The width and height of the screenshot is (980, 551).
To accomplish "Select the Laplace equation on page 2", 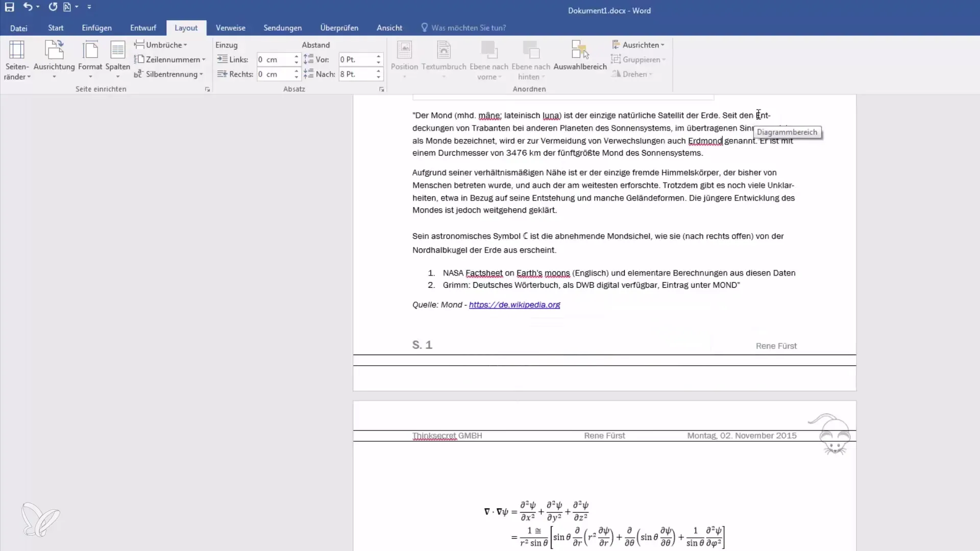I will 604,524.
